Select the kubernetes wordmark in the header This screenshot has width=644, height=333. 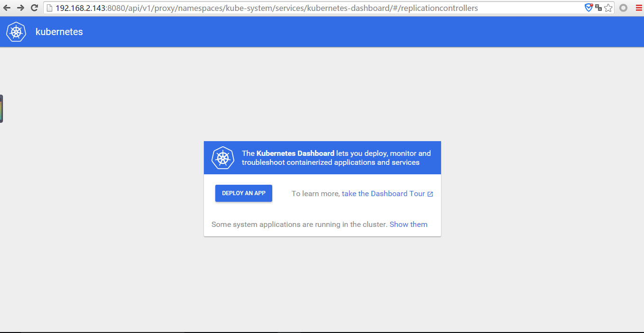[59, 32]
